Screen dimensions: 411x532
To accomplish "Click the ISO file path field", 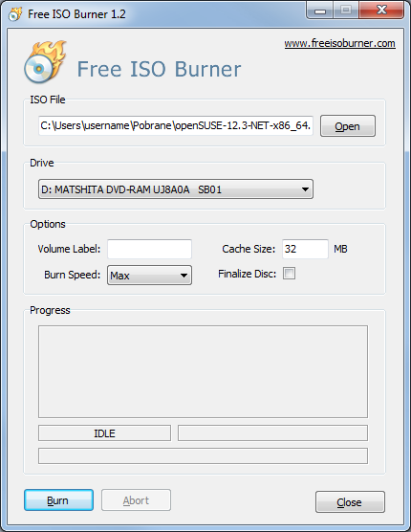I will (176, 125).
